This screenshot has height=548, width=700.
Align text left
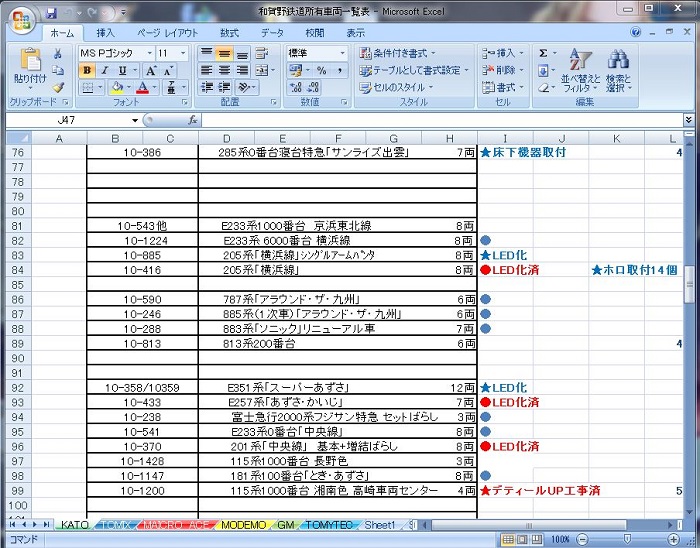(206, 71)
